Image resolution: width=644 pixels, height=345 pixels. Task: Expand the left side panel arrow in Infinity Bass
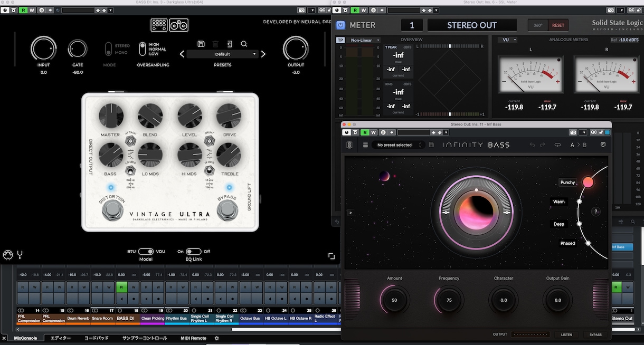[349, 213]
